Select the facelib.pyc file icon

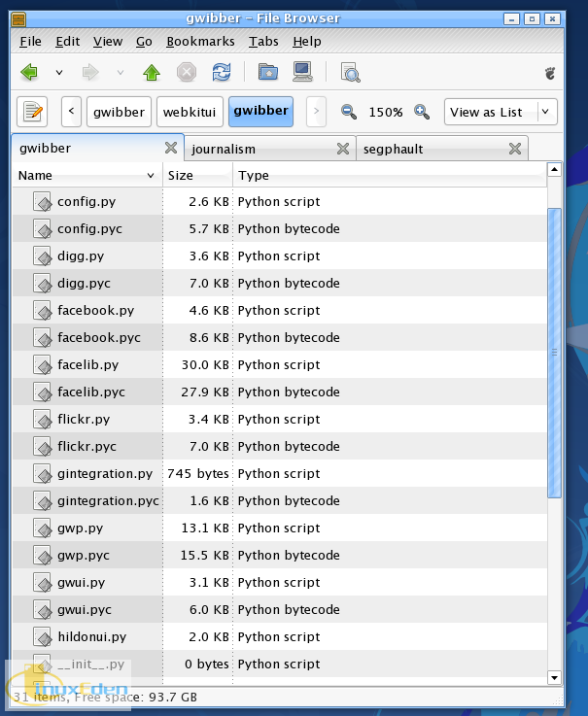click(43, 392)
